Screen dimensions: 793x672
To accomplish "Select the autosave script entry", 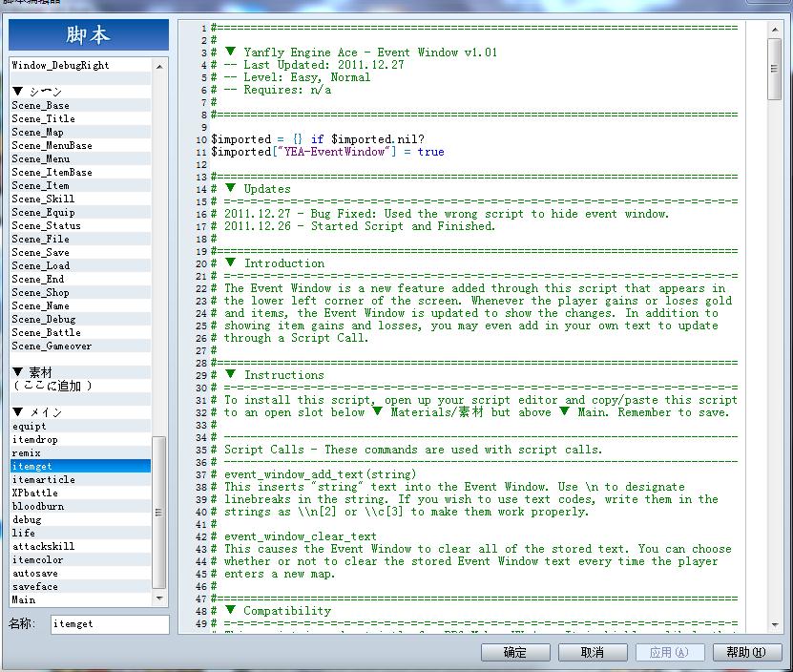I will 80,574.
